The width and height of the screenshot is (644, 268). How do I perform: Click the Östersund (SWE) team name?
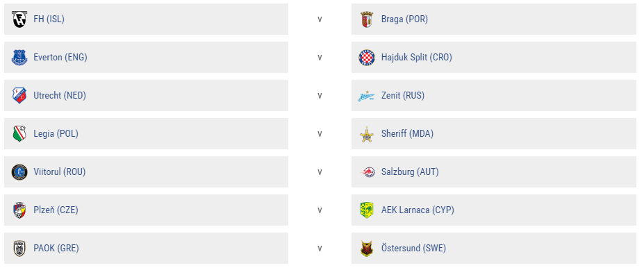(x=413, y=249)
